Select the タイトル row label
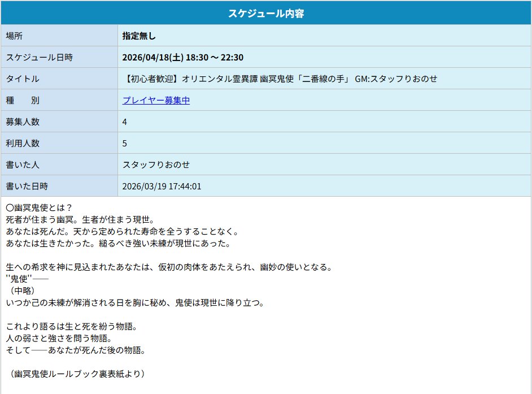 click(x=27, y=79)
